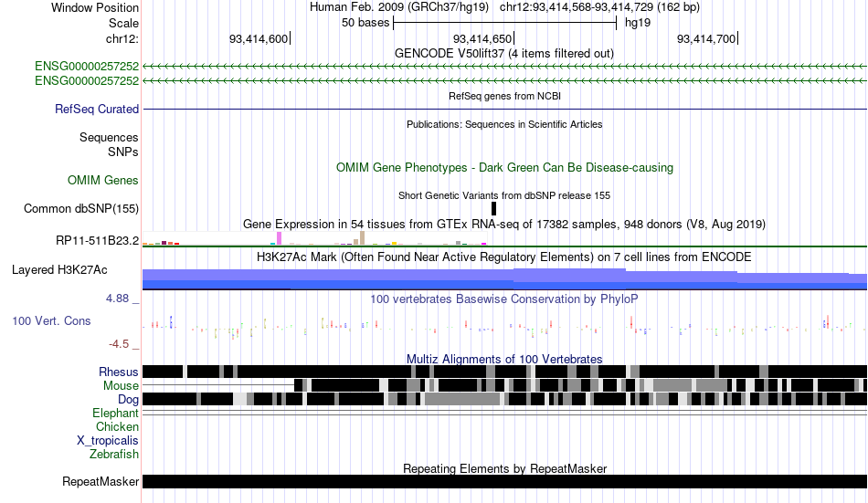Screen dimensions: 868x503
Task: Click the Common dbSNP(155) track label
Action: pos(81,209)
